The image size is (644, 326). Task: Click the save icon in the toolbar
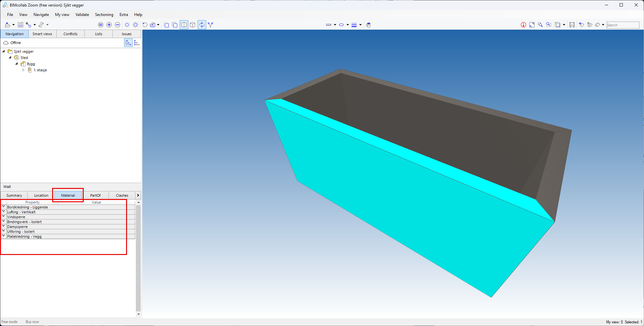tap(20, 25)
